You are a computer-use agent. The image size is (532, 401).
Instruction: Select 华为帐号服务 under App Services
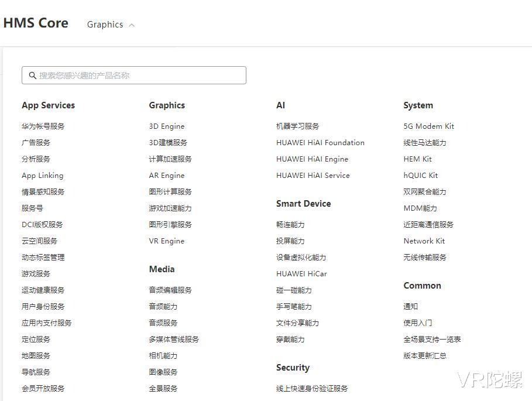point(41,126)
